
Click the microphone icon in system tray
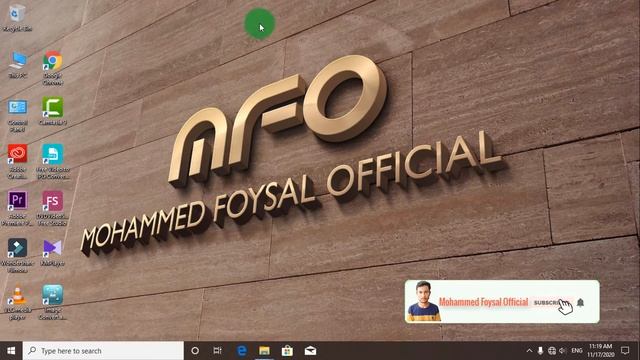540,351
